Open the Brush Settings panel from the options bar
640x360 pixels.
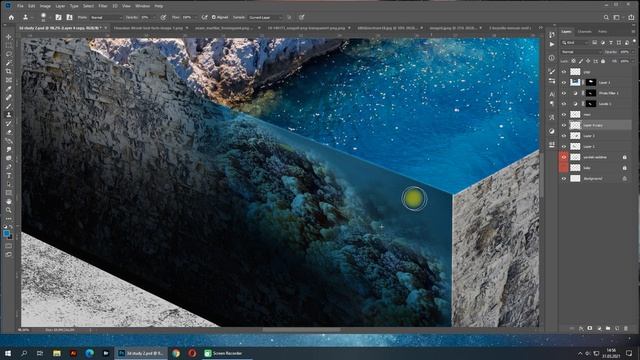click(x=58, y=18)
